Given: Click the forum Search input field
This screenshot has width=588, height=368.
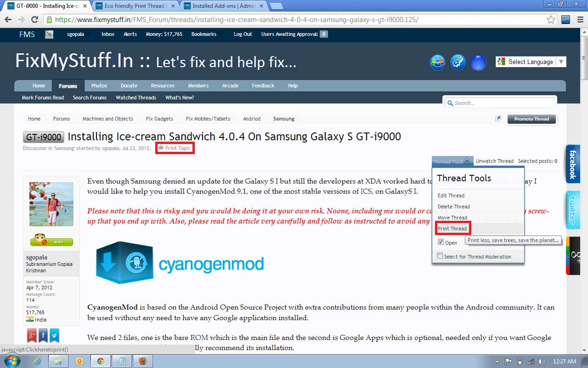Looking at the screenshot, I should [x=500, y=103].
